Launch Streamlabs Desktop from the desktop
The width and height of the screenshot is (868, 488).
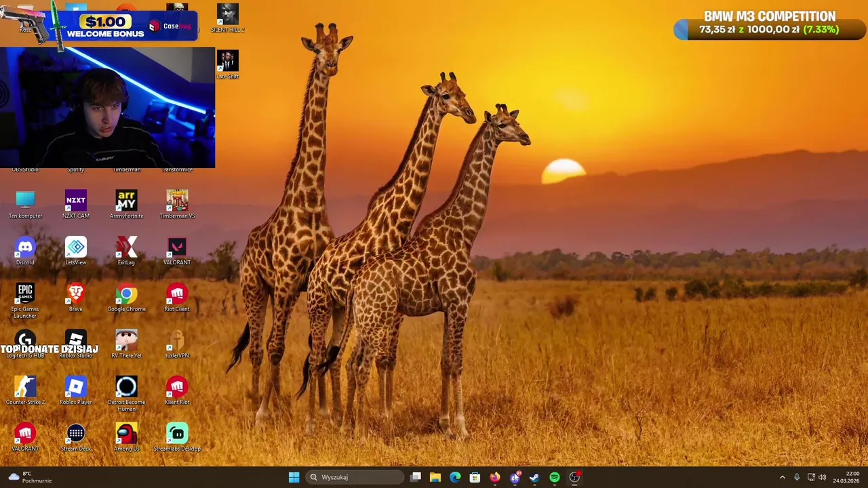pyautogui.click(x=177, y=437)
